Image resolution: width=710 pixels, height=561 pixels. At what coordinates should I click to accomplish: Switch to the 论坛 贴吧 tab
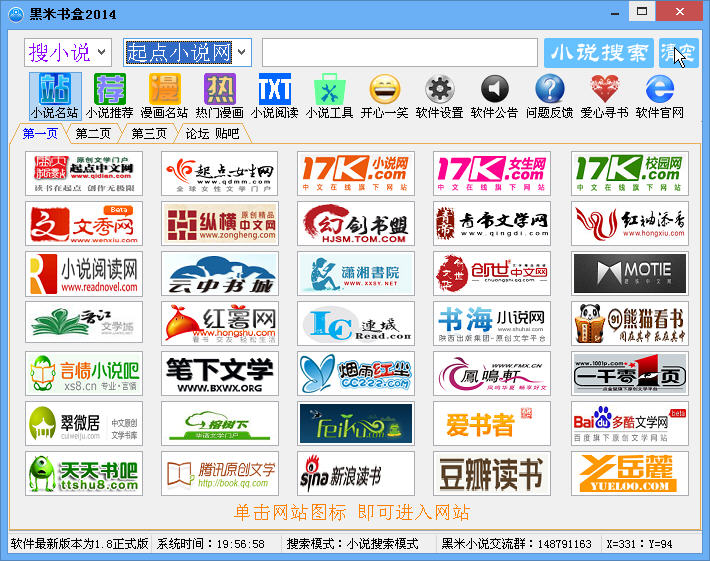click(212, 133)
